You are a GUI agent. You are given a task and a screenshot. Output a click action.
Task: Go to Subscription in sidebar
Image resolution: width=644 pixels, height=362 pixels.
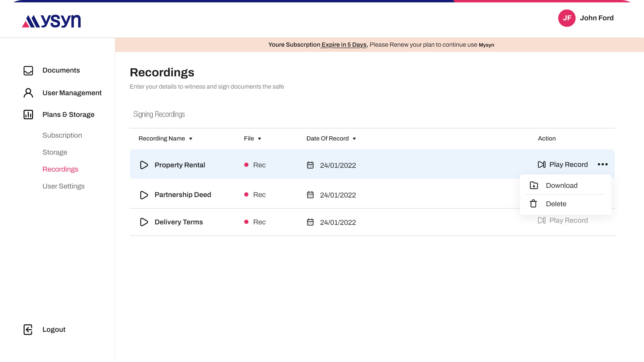pyautogui.click(x=62, y=135)
